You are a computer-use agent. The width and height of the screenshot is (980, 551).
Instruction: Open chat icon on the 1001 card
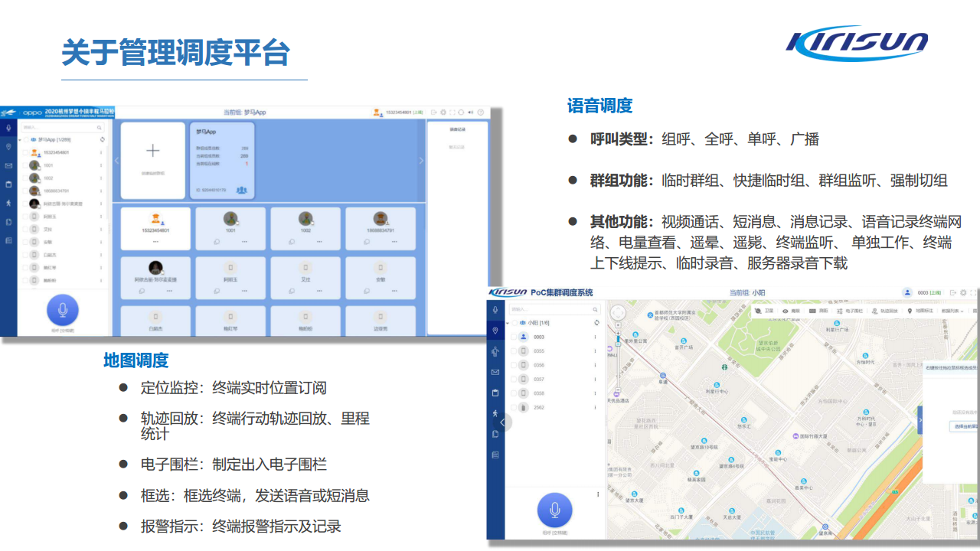click(x=217, y=241)
